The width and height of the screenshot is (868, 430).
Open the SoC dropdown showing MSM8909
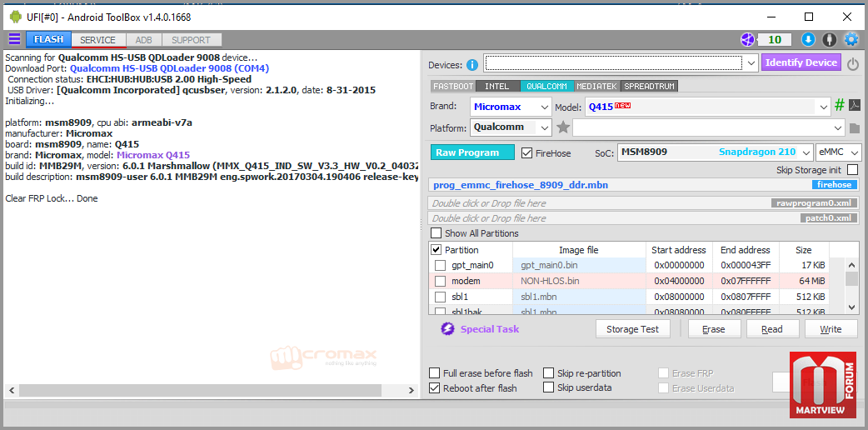pos(715,152)
